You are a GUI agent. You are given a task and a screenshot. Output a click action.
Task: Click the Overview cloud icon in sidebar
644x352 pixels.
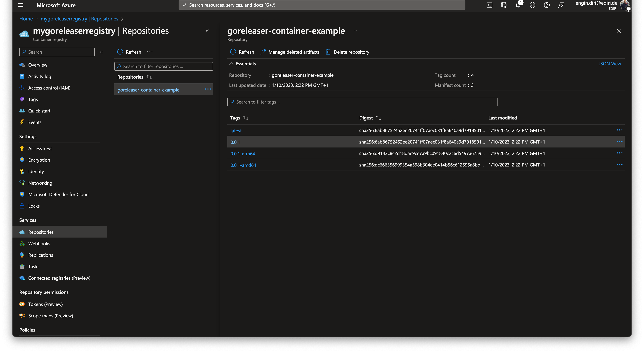point(22,65)
